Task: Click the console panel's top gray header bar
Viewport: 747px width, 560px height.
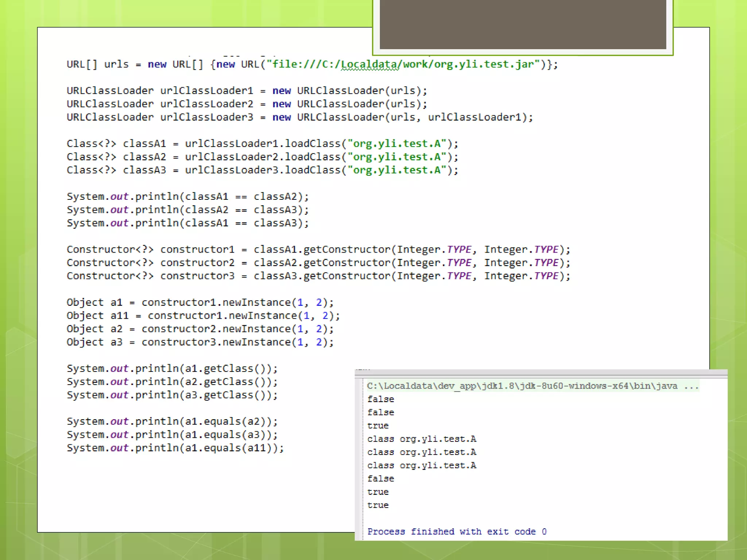Action: tap(541, 373)
